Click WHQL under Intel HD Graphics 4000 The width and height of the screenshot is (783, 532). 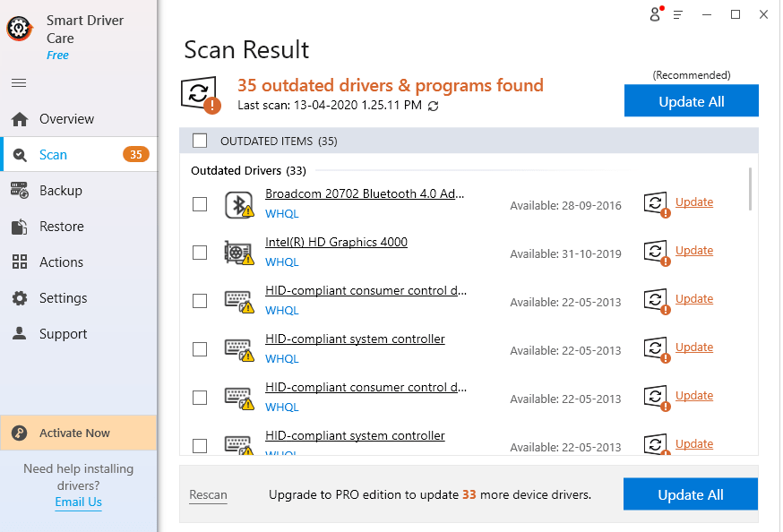tap(281, 262)
